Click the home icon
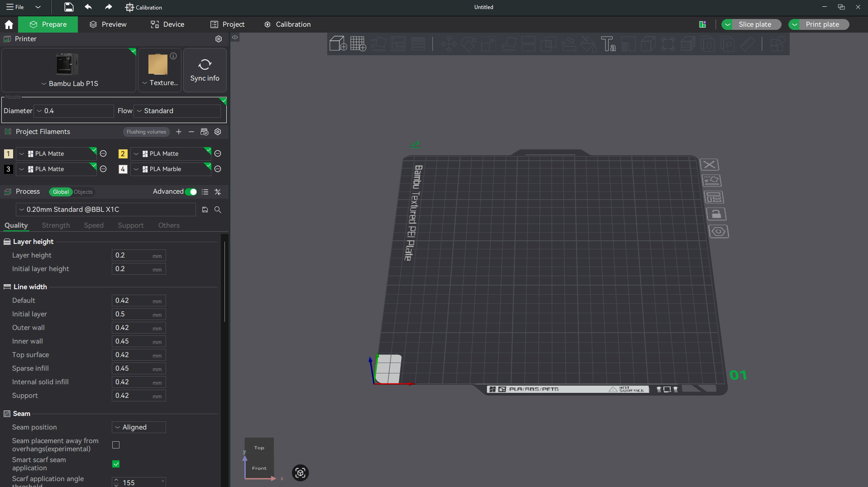The image size is (868, 487). [x=9, y=24]
